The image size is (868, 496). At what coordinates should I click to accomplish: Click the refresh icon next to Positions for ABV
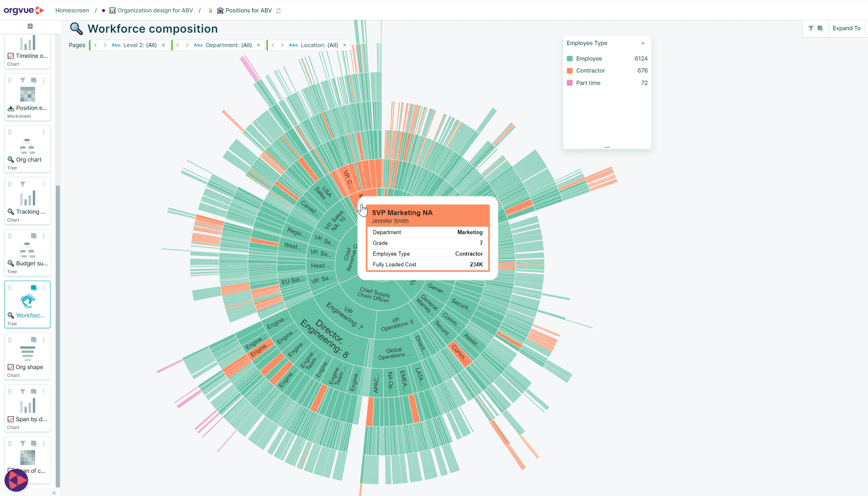(x=278, y=10)
